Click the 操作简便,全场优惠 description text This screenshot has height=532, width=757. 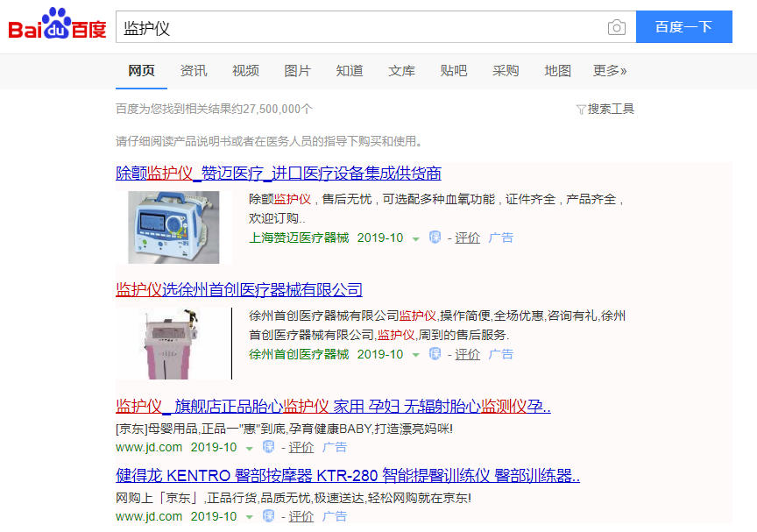[437, 325]
